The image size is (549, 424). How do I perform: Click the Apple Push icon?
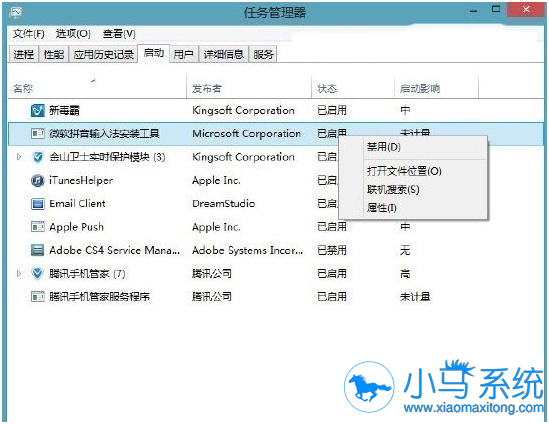pyautogui.click(x=37, y=227)
